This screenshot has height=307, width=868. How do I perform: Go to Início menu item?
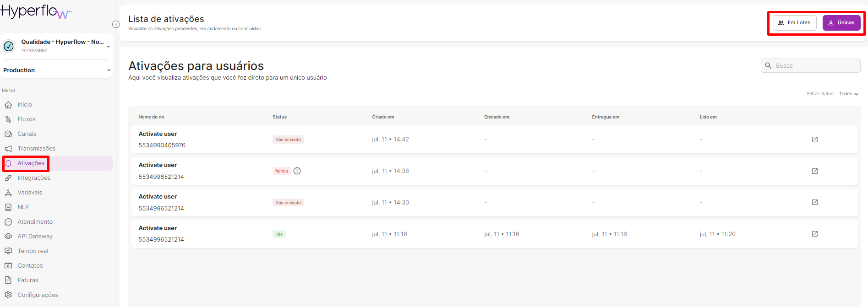coord(25,105)
